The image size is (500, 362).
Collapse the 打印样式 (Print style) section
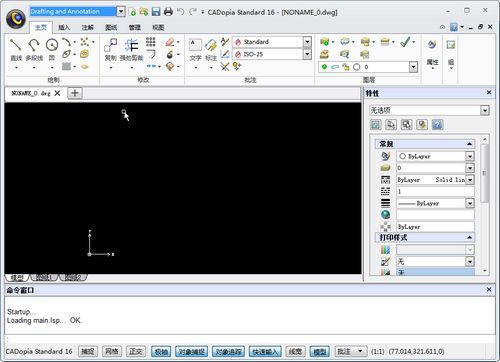(x=469, y=237)
